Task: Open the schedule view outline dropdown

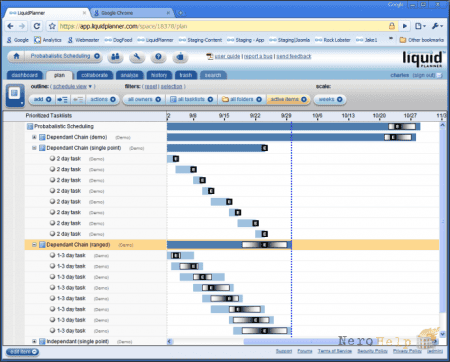Action: click(x=72, y=86)
